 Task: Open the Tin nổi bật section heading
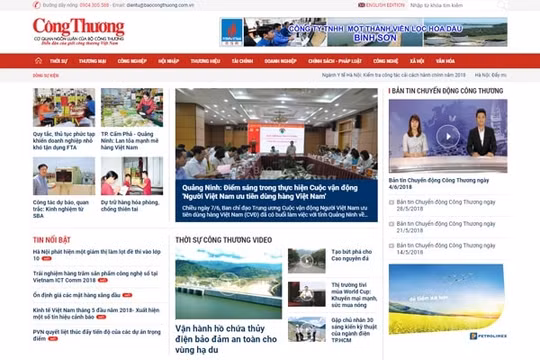click(52, 240)
